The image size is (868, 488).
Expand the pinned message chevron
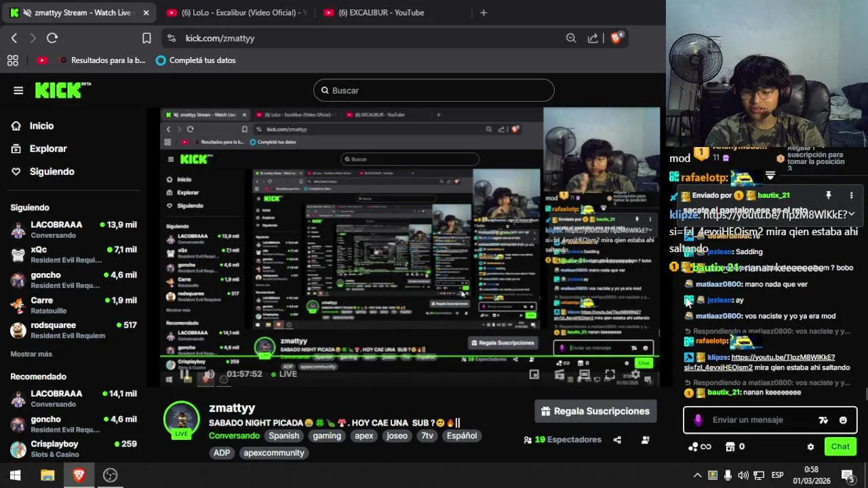851,214
